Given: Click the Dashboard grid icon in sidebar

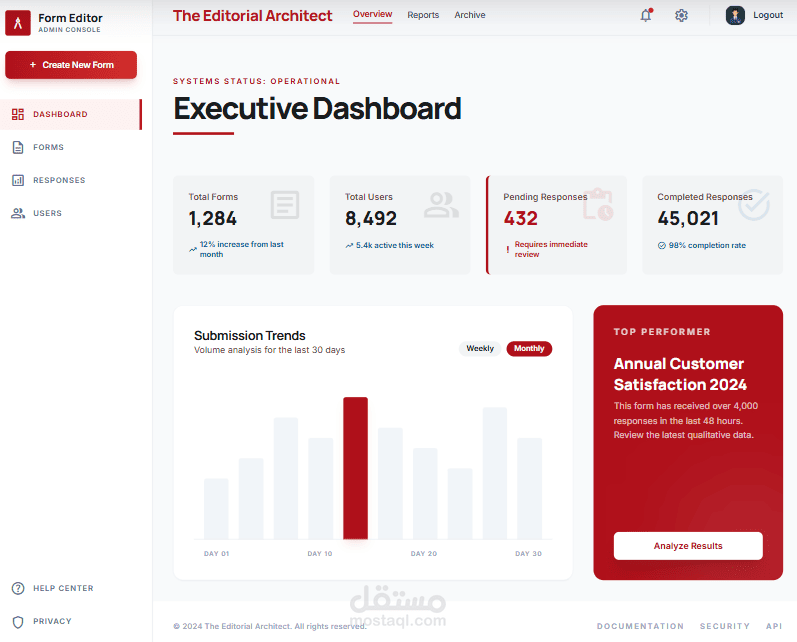Looking at the screenshot, I should (18, 114).
